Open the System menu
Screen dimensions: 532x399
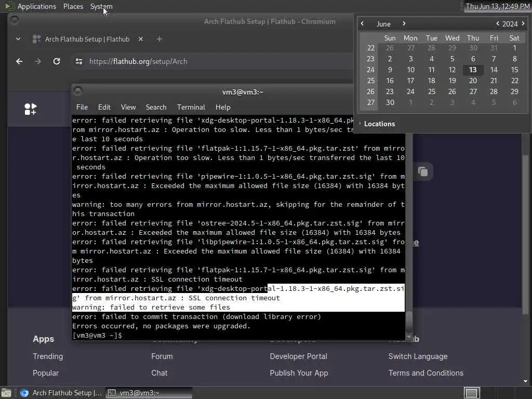point(101,6)
